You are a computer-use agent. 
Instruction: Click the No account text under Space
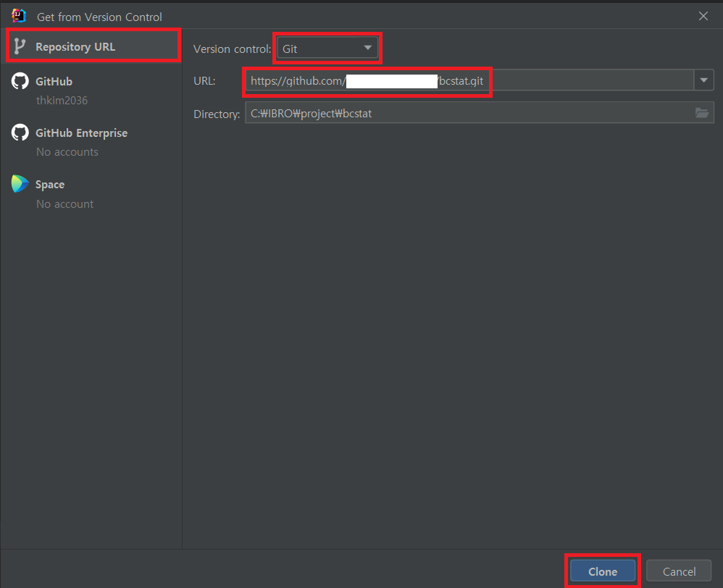(x=65, y=204)
